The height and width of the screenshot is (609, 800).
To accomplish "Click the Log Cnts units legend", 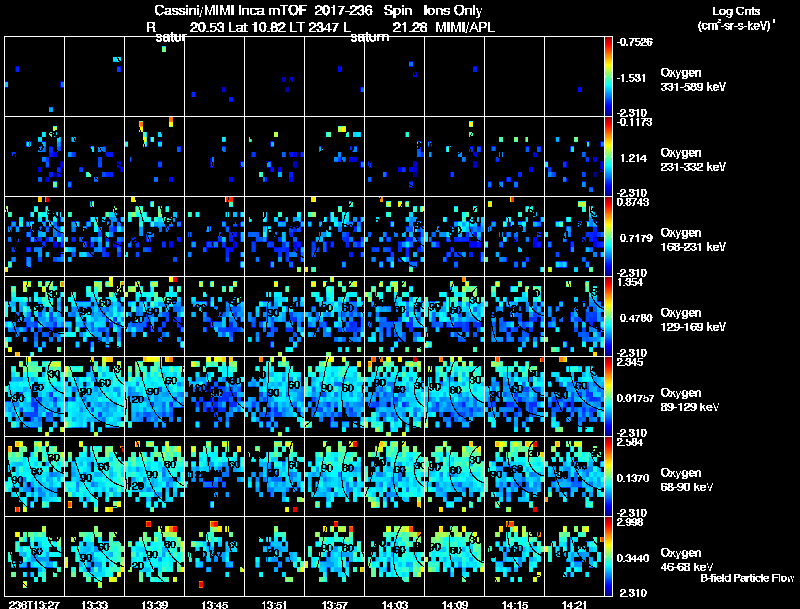I will tap(736, 18).
